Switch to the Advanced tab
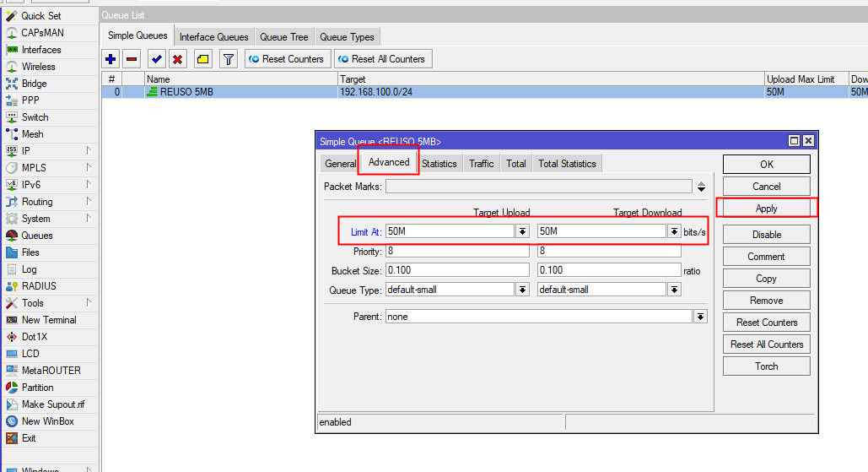The image size is (868, 472). click(389, 162)
